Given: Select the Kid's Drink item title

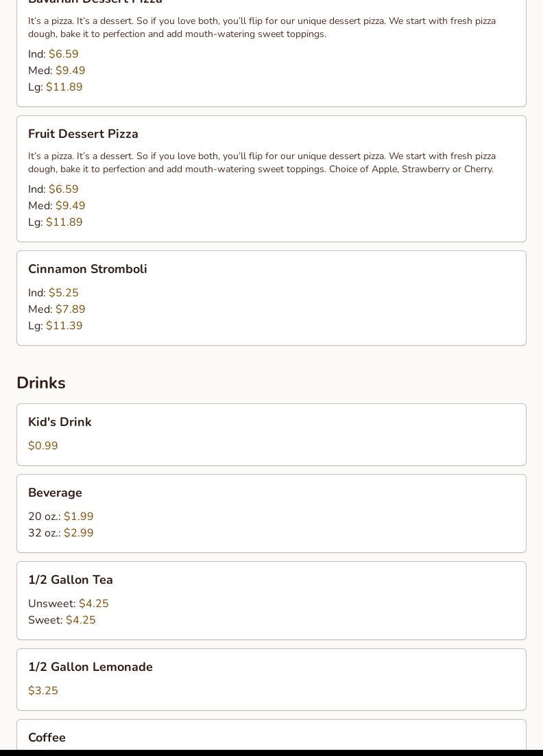Looking at the screenshot, I should click(60, 422).
